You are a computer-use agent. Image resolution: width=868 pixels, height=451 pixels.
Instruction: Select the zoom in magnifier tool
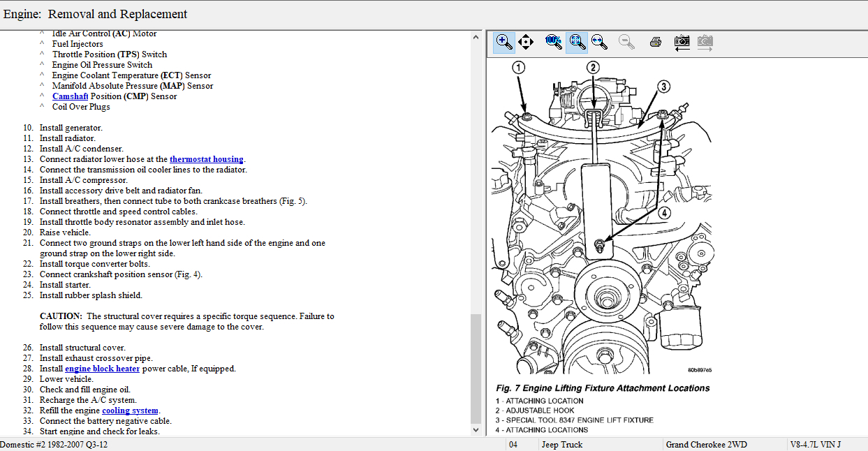(x=503, y=42)
